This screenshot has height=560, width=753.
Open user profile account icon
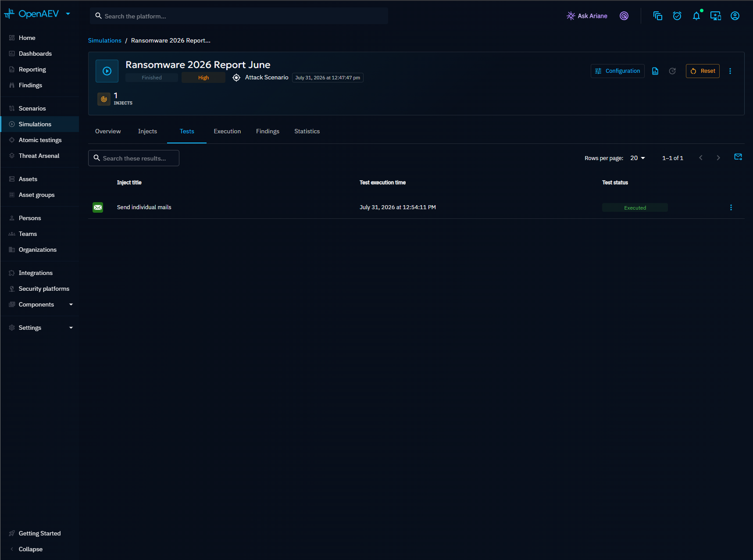[735, 16]
